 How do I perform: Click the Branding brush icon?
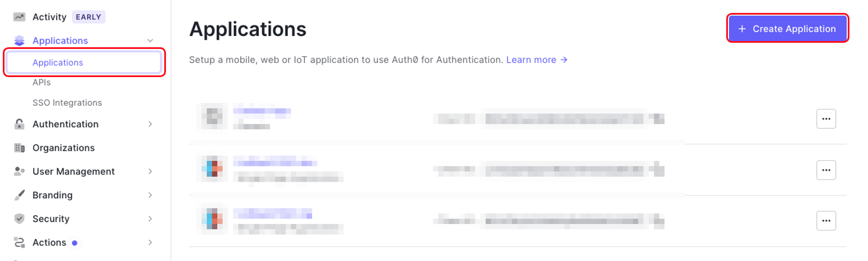[x=20, y=195]
